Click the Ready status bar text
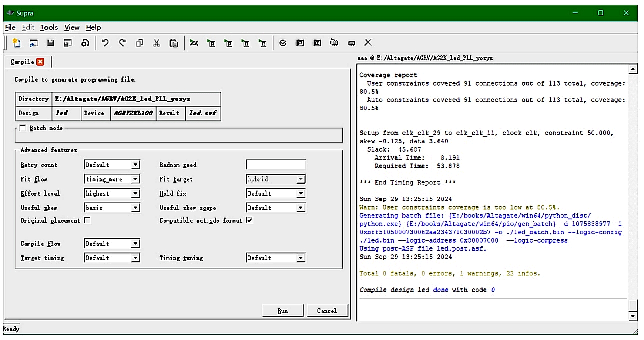The image size is (644, 340). (11, 329)
